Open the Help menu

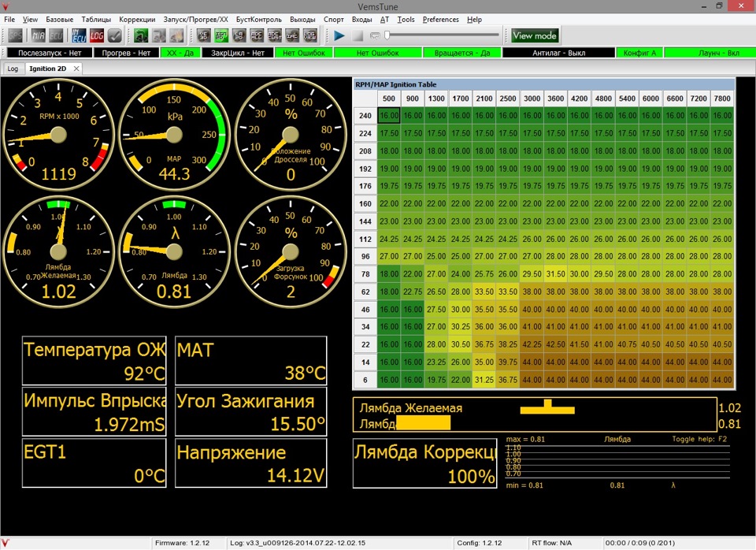click(474, 19)
